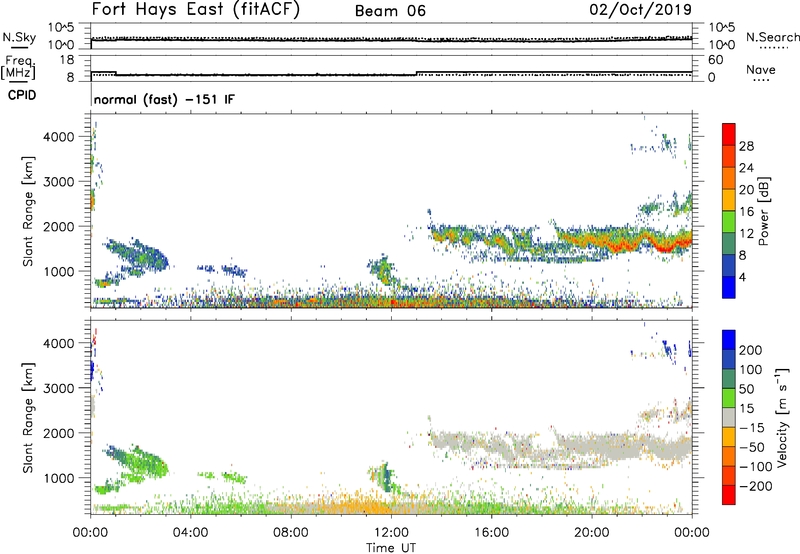Click the 'Beam 06' label
This screenshot has width=800, height=554.
(x=390, y=11)
